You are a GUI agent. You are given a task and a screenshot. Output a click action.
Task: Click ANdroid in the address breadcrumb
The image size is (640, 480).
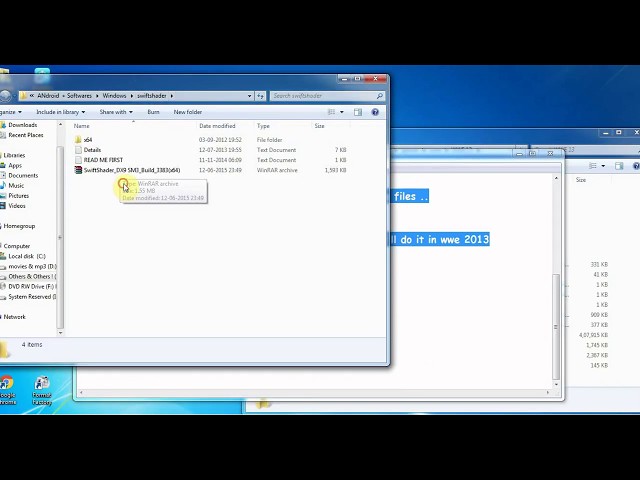48,96
